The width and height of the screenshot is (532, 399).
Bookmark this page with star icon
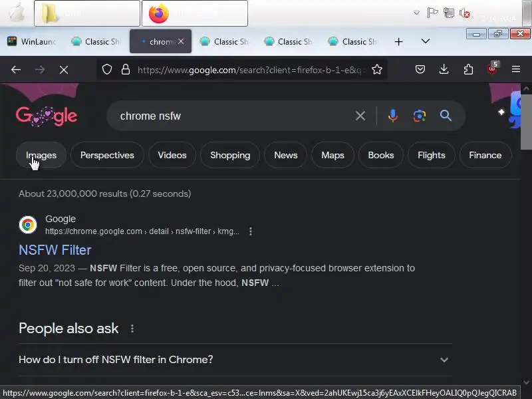tap(377, 70)
